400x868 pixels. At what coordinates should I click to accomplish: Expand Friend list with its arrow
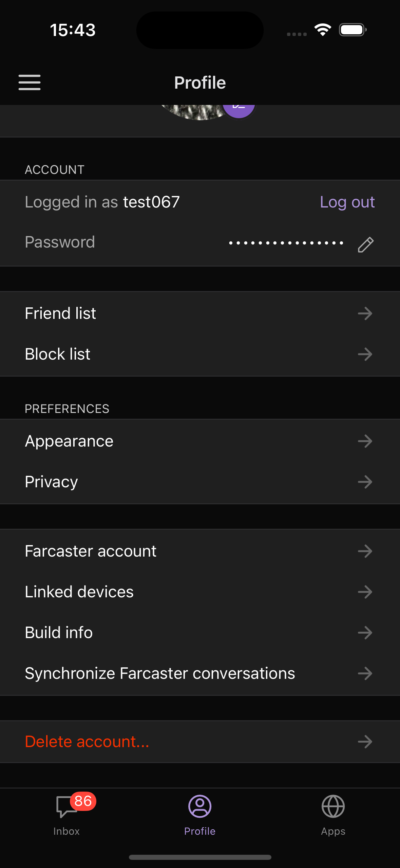365,313
